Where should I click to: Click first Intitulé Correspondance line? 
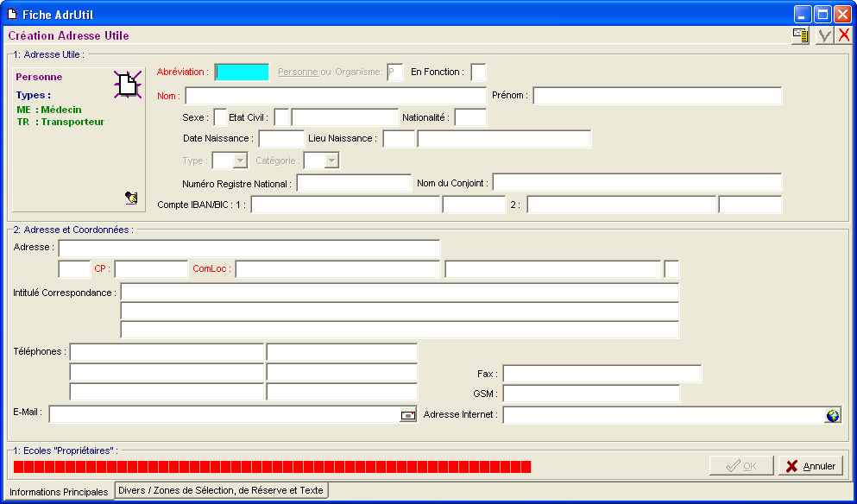click(x=400, y=292)
